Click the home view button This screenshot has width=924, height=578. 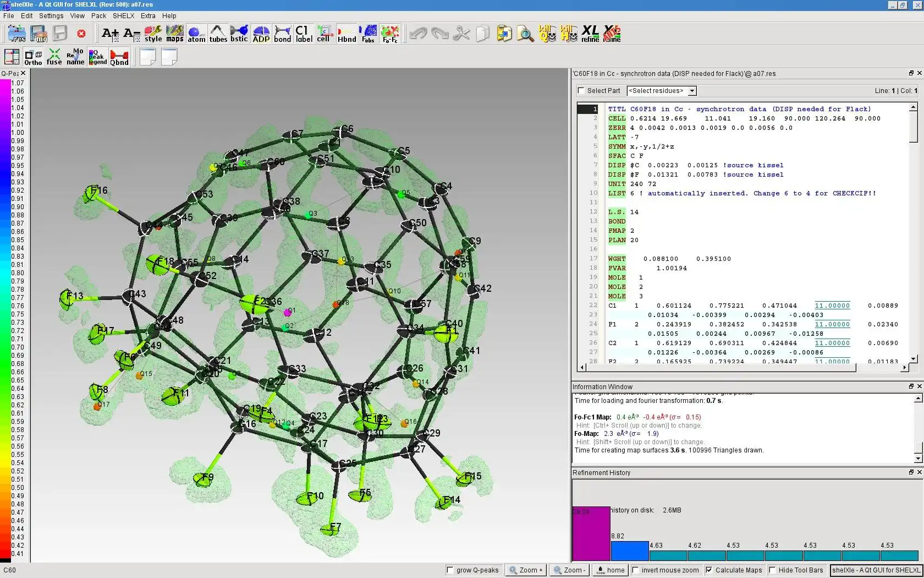(x=610, y=570)
